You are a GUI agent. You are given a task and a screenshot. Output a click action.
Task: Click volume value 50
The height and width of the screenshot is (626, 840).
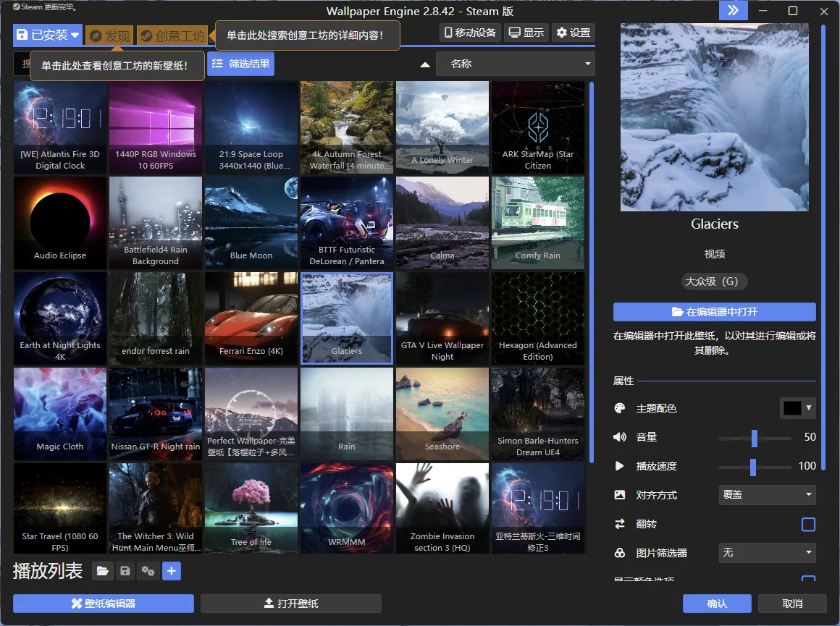point(810,437)
